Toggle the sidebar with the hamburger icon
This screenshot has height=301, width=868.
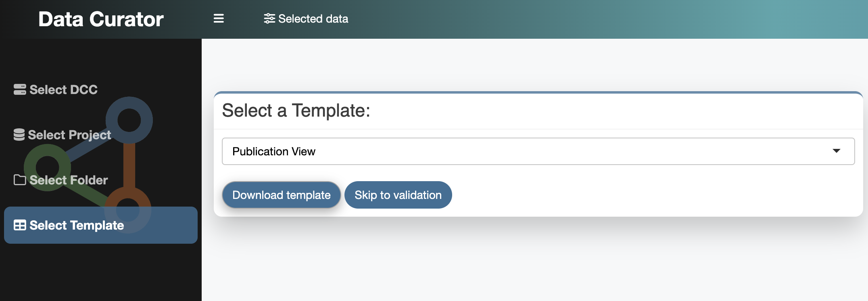tap(219, 19)
